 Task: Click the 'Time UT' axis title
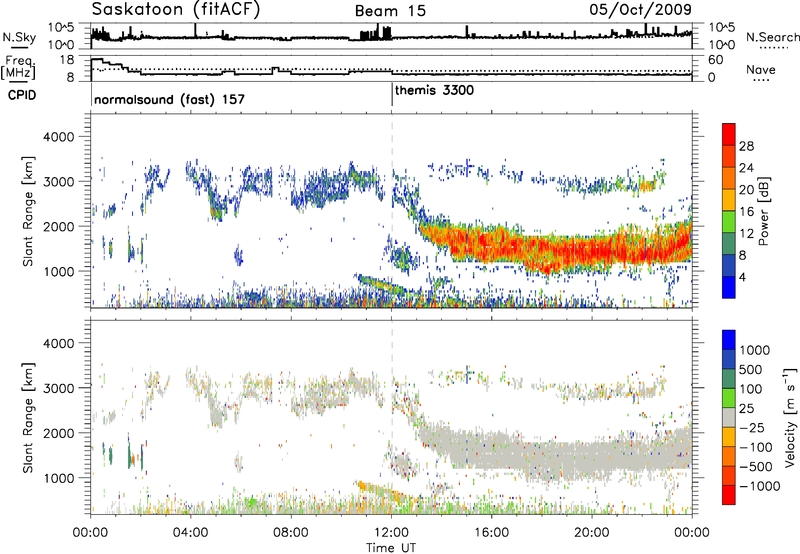(391, 547)
